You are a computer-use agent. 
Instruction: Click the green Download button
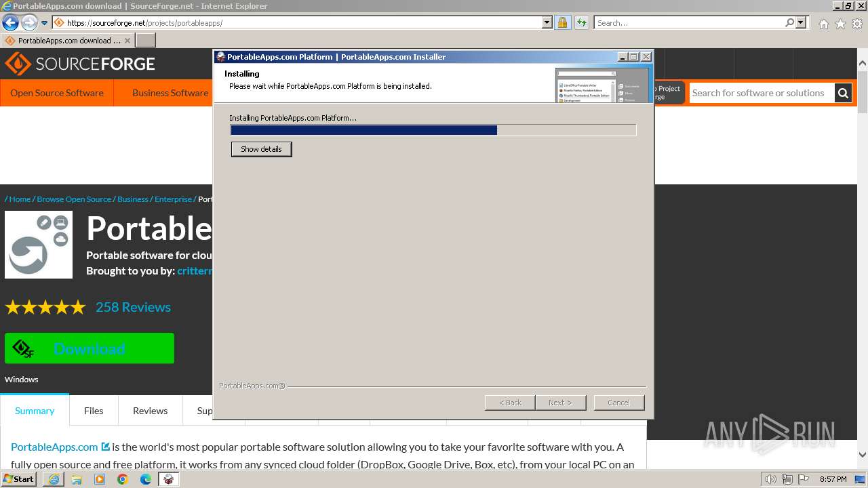click(90, 348)
